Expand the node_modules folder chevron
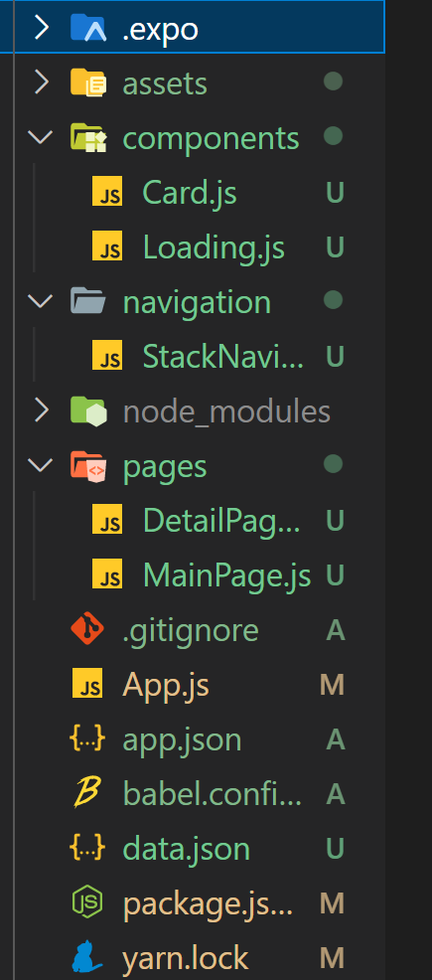This screenshot has height=980, width=432. coord(41,411)
